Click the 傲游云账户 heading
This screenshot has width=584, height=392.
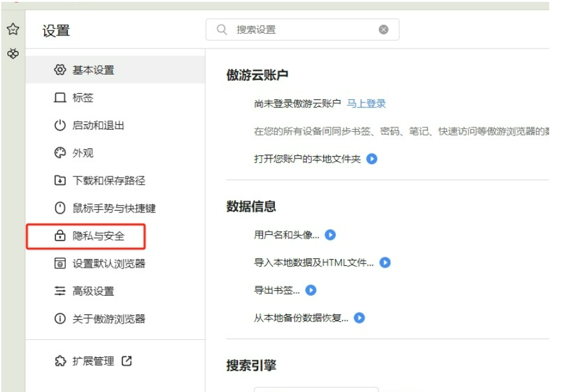click(x=257, y=75)
